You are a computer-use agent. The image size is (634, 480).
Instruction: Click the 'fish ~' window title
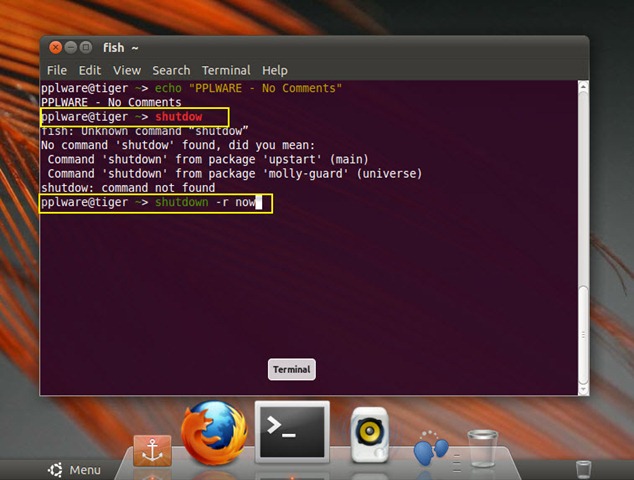[x=120, y=48]
